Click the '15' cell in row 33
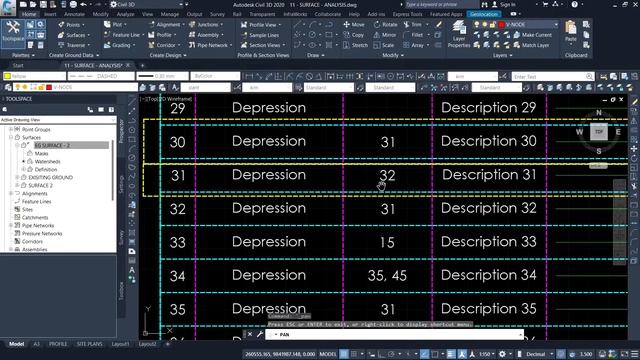 387,242
